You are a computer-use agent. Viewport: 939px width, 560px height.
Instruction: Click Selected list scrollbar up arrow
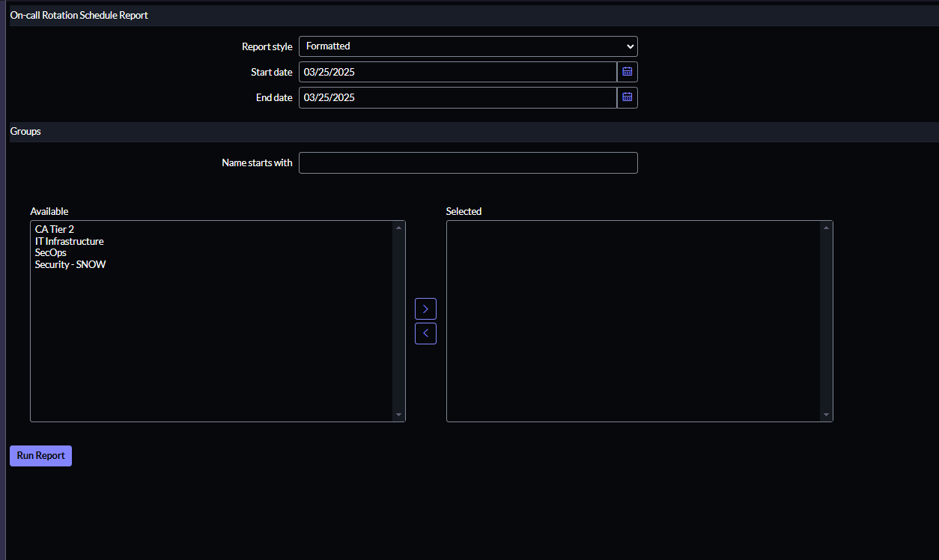[826, 227]
